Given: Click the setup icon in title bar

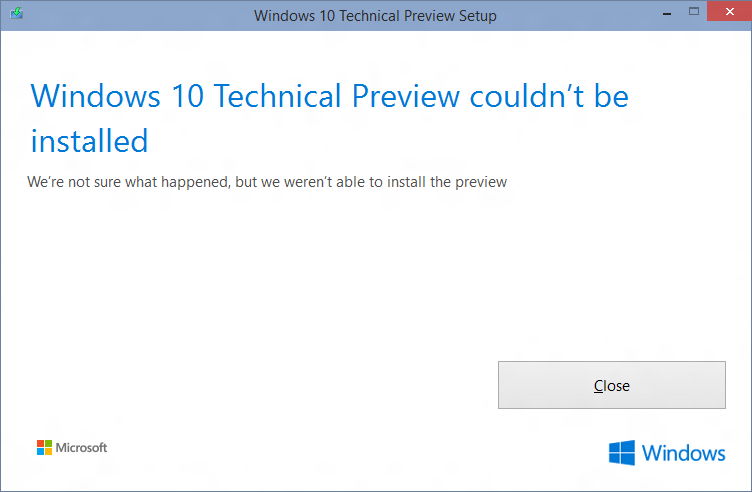Looking at the screenshot, I should (x=16, y=13).
